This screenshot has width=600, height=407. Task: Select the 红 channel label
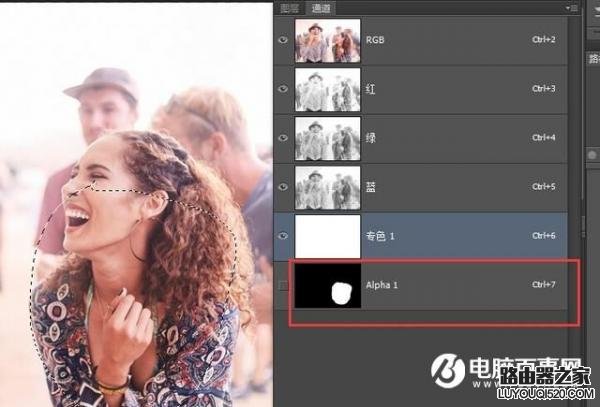(371, 89)
